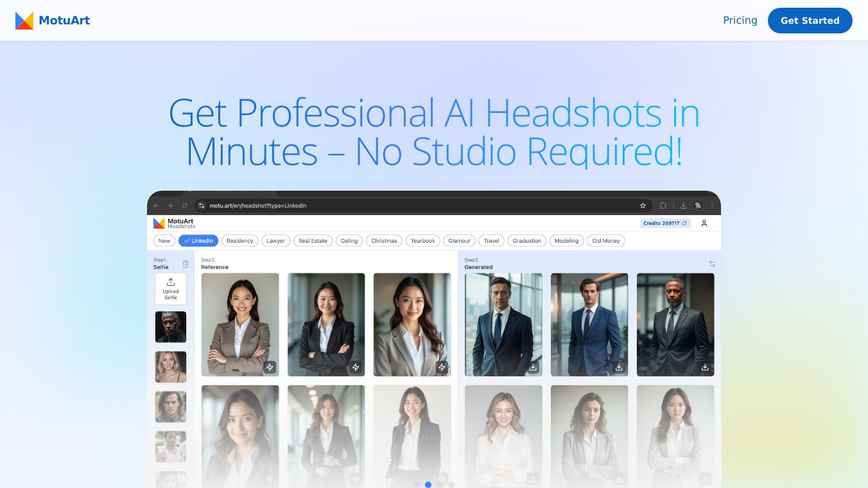The width and height of the screenshot is (868, 488).
Task: Select the Travel style chip
Action: coord(492,241)
